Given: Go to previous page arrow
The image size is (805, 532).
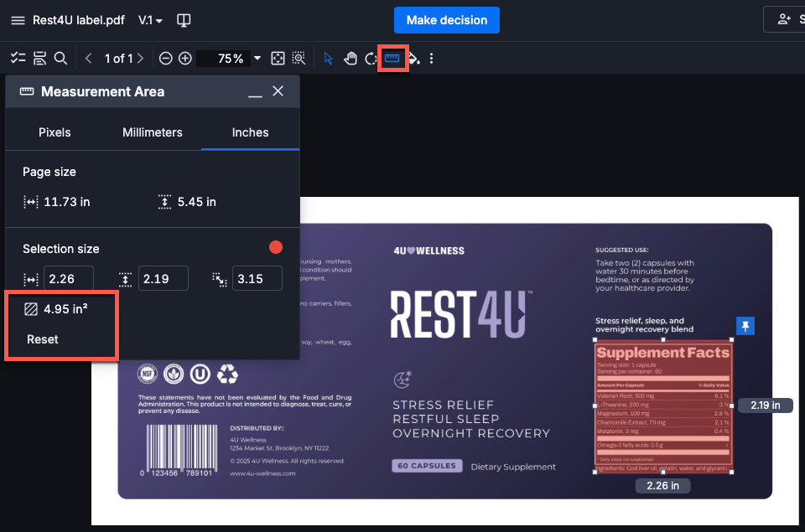Looking at the screenshot, I should (88, 59).
